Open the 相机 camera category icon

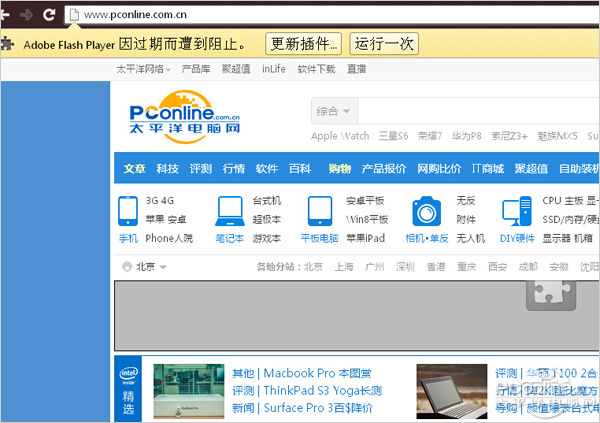point(427,211)
